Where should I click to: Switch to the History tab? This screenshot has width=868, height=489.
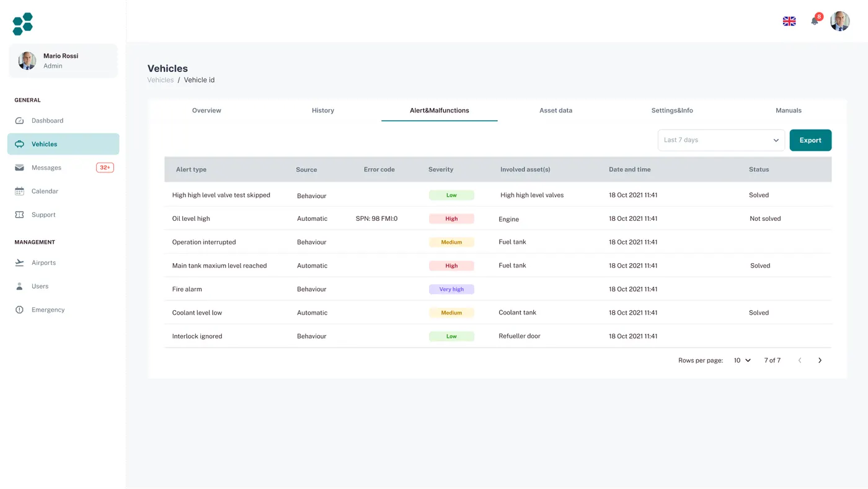pos(323,110)
